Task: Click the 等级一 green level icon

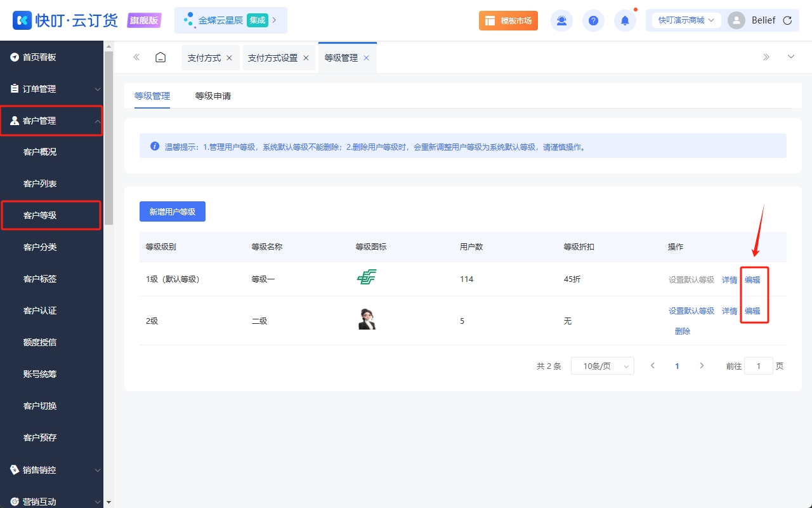Action: click(x=366, y=277)
